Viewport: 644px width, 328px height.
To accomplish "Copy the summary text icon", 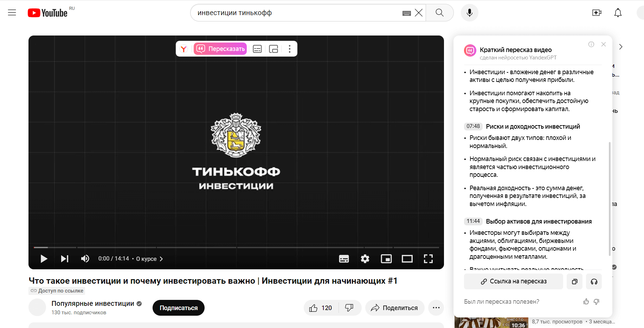I will (x=574, y=282).
